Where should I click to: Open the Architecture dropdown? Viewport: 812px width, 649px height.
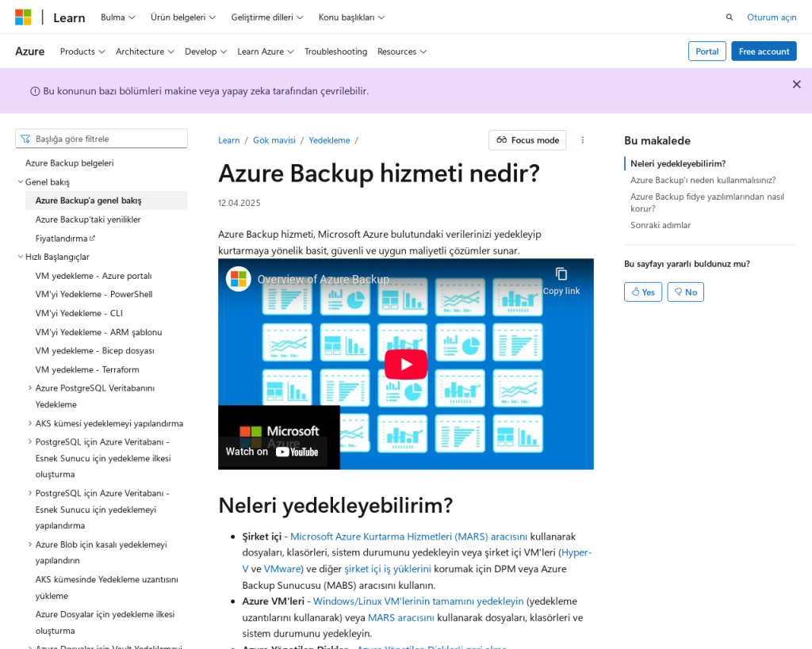click(x=145, y=52)
